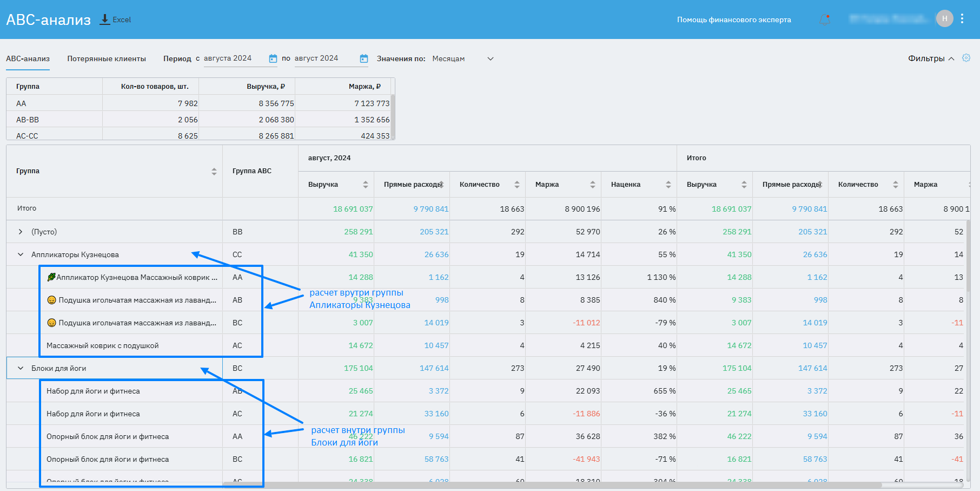The height and width of the screenshot is (491, 980).
Task: Open the notifications bell
Action: click(x=825, y=19)
